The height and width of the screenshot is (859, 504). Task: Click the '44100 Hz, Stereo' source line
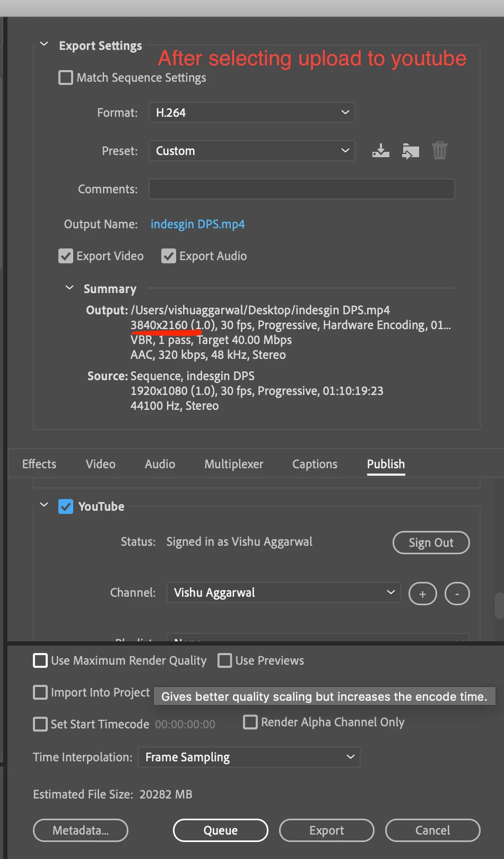(175, 406)
